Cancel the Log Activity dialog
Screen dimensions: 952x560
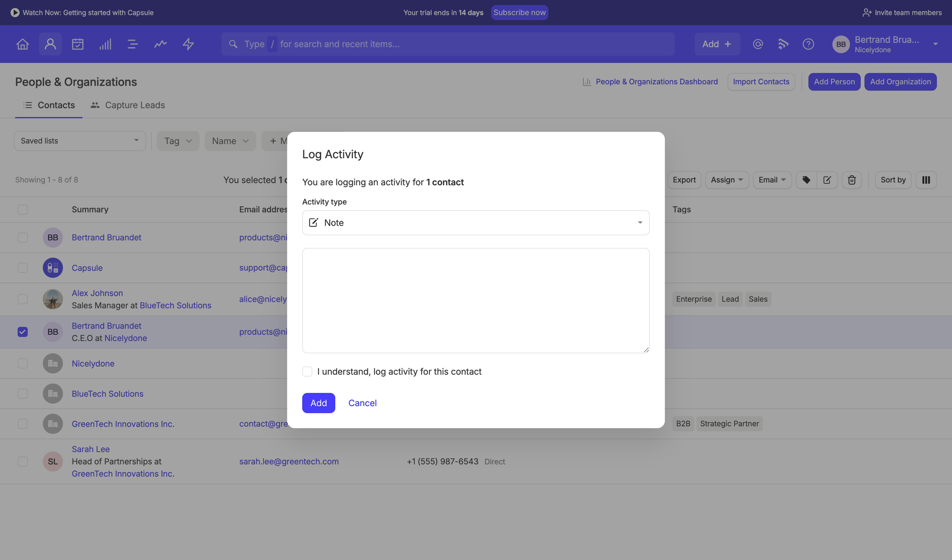click(363, 403)
